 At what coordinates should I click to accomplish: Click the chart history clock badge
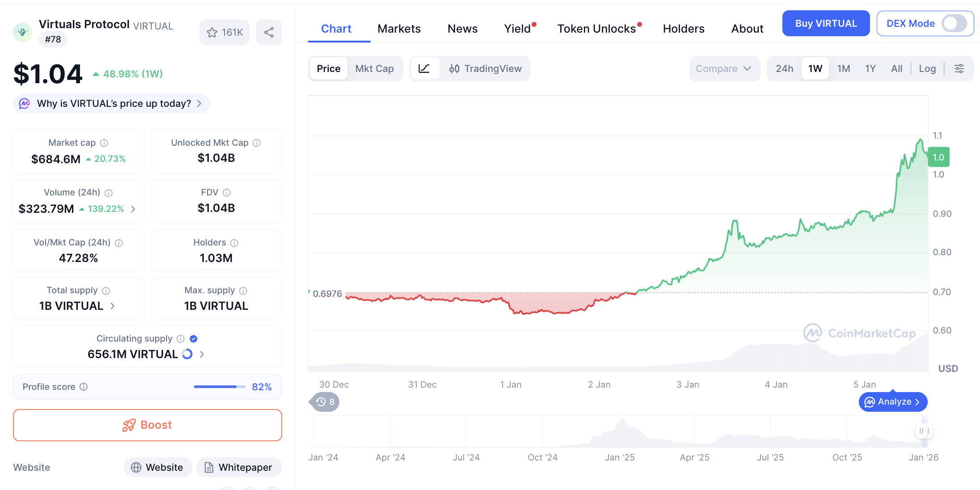(325, 402)
